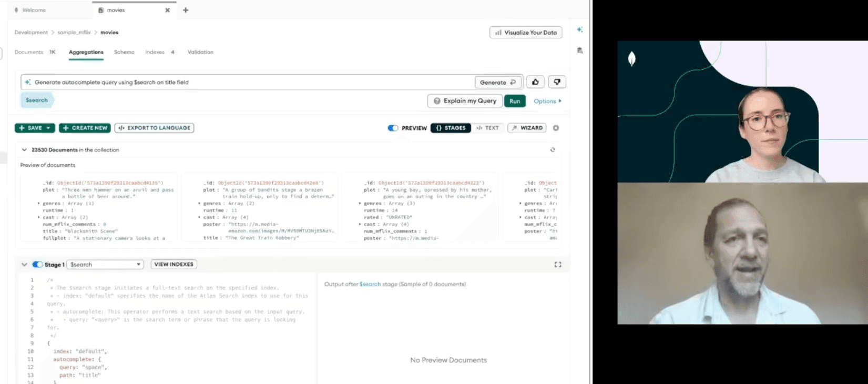
Task: Click CREATE NEW pipeline button
Action: pyautogui.click(x=85, y=128)
